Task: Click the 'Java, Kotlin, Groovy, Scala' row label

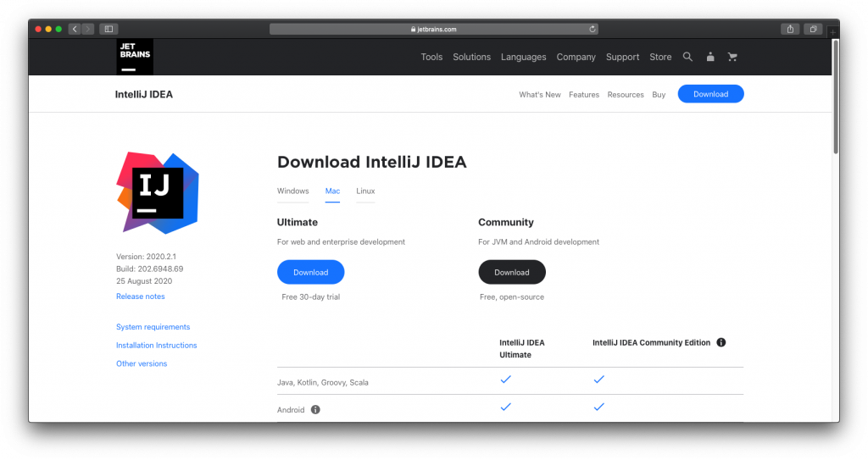Action: click(x=323, y=383)
